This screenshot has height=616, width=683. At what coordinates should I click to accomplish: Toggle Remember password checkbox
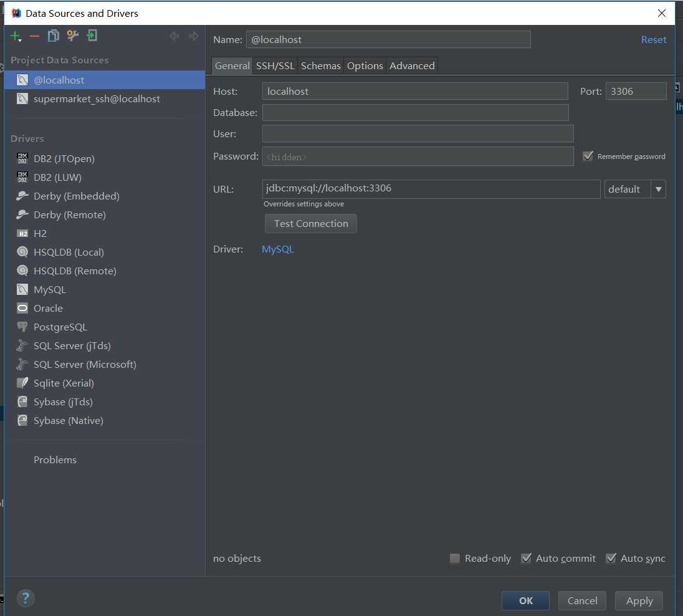[x=588, y=156]
